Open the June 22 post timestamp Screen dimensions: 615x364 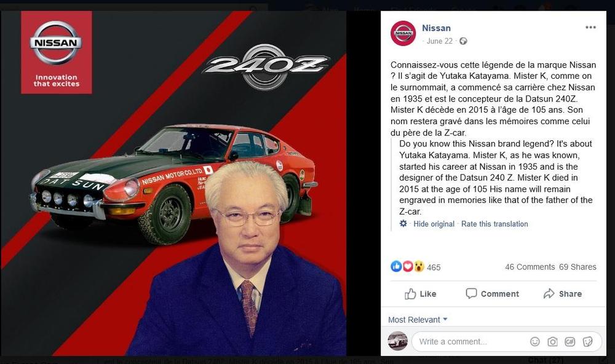tap(439, 41)
